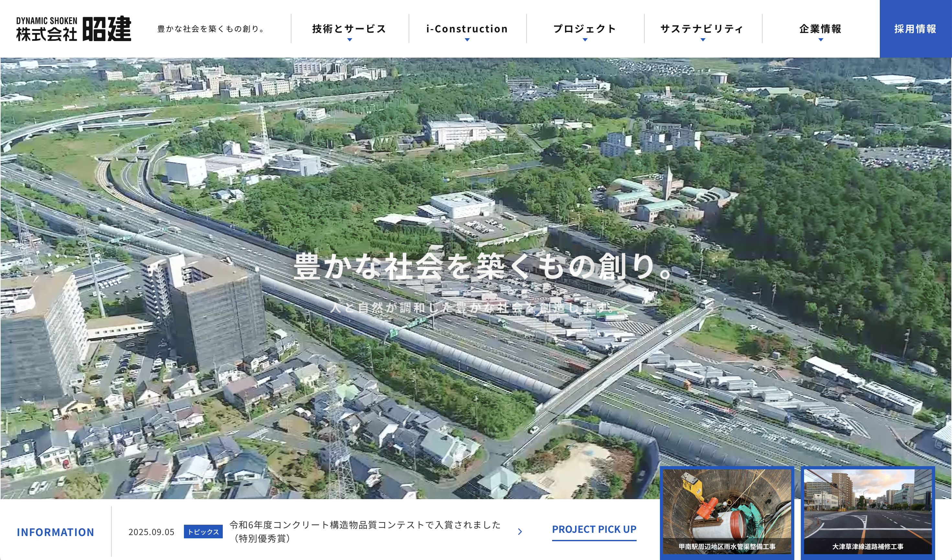Expand the サステナビリティ menu arrow
Image resolution: width=952 pixels, height=560 pixels.
(703, 39)
